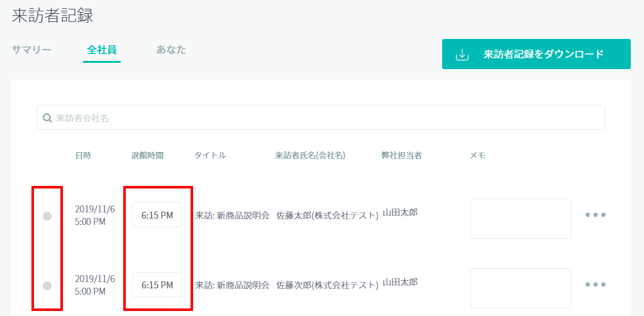Viewport: 644px width, 316px height.
Task: Click the download icon on the teal button
Action: pyautogui.click(x=462, y=54)
